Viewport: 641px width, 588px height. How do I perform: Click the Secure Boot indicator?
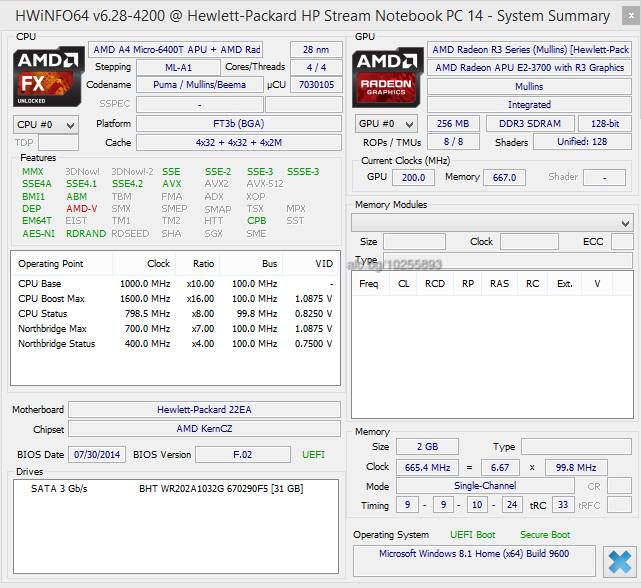[x=545, y=534]
